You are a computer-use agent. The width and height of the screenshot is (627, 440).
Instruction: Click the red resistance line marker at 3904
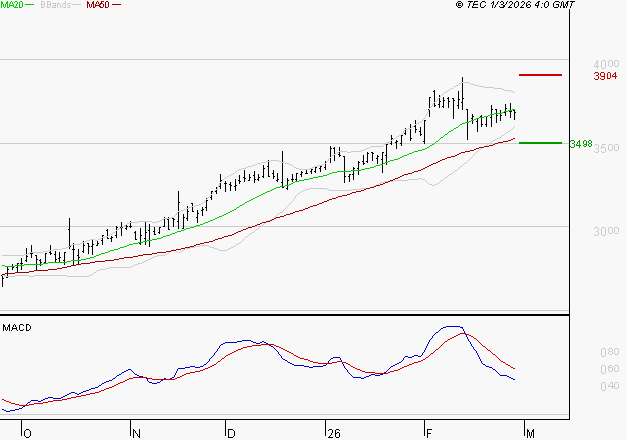tap(540, 75)
